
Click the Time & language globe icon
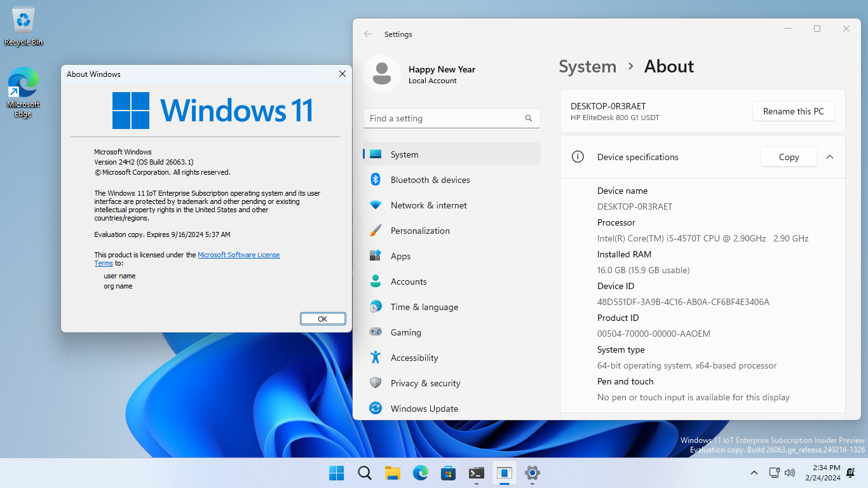(376, 307)
